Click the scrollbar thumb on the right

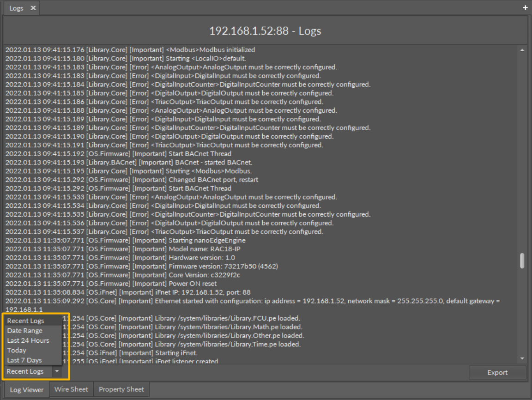point(522,261)
